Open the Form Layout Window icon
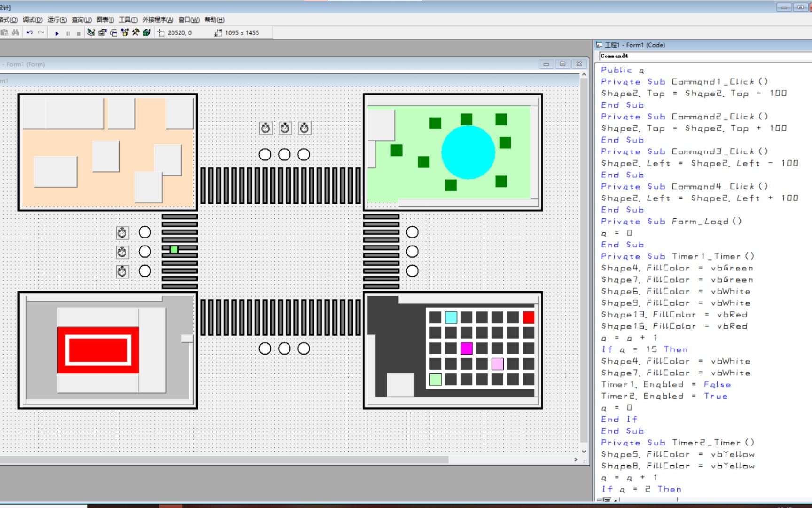The height and width of the screenshot is (508, 812). pyautogui.click(x=114, y=32)
